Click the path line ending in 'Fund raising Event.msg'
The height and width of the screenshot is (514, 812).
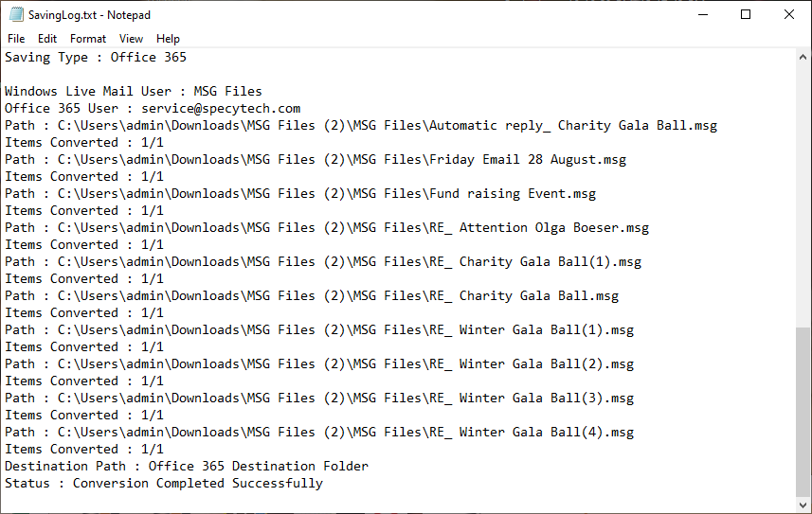300,194
